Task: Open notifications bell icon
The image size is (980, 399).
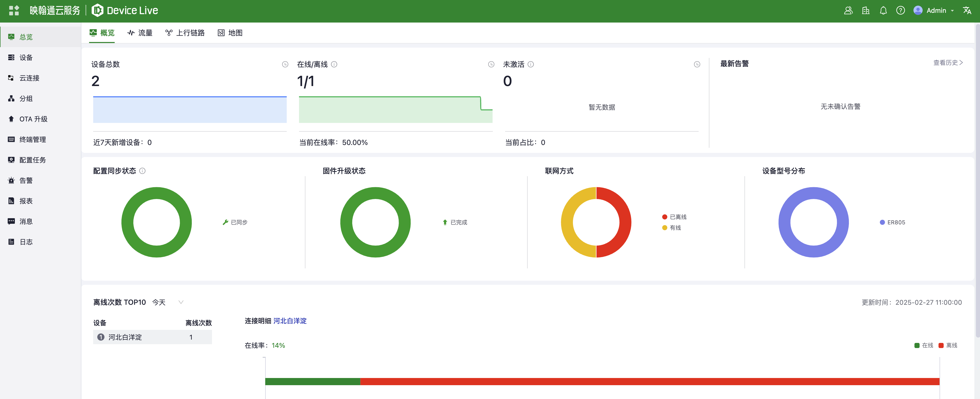Action: point(883,10)
